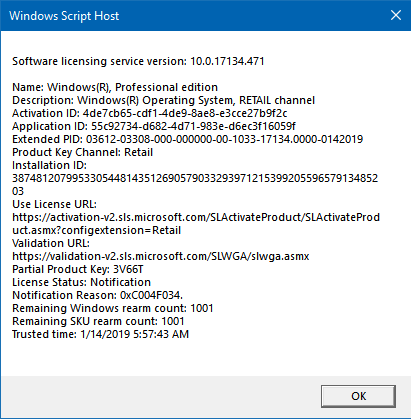The height and width of the screenshot is (419, 411).
Task: Click the Software licensing service version line
Action: pos(138,61)
